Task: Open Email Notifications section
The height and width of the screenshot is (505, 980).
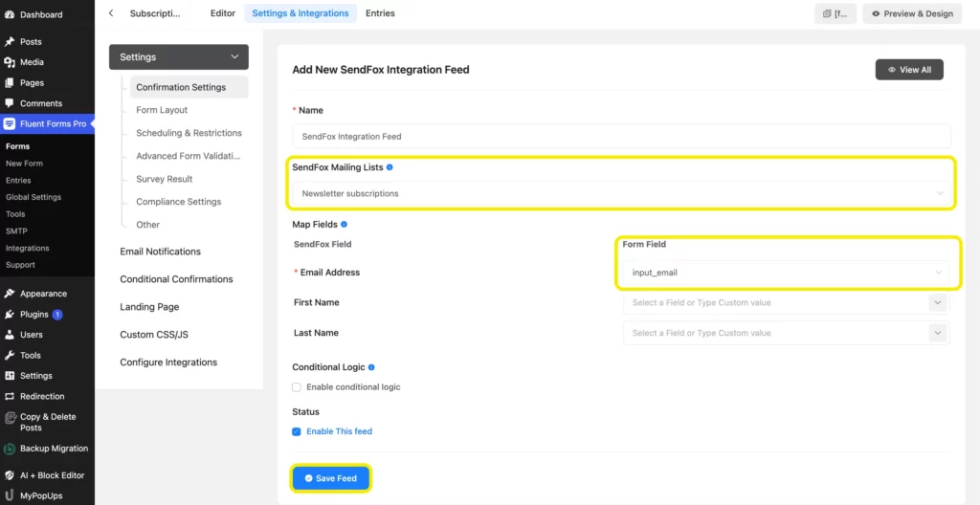Action: [160, 252]
